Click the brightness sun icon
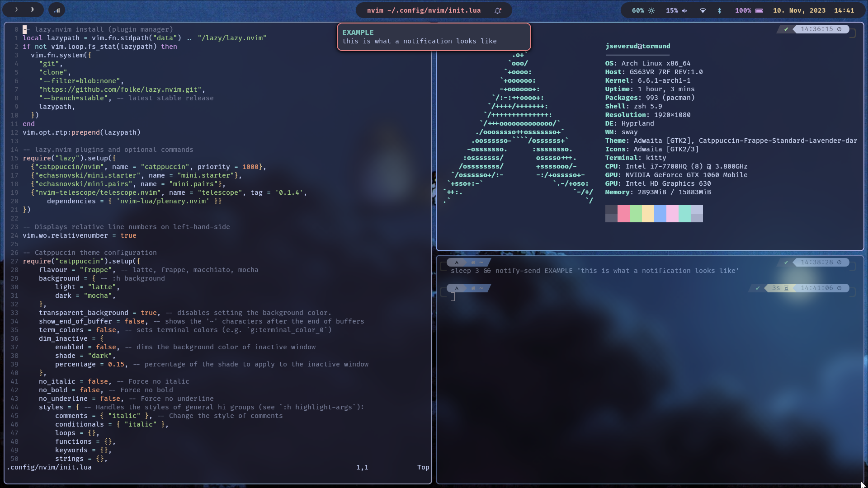The image size is (868, 488). pyautogui.click(x=651, y=10)
